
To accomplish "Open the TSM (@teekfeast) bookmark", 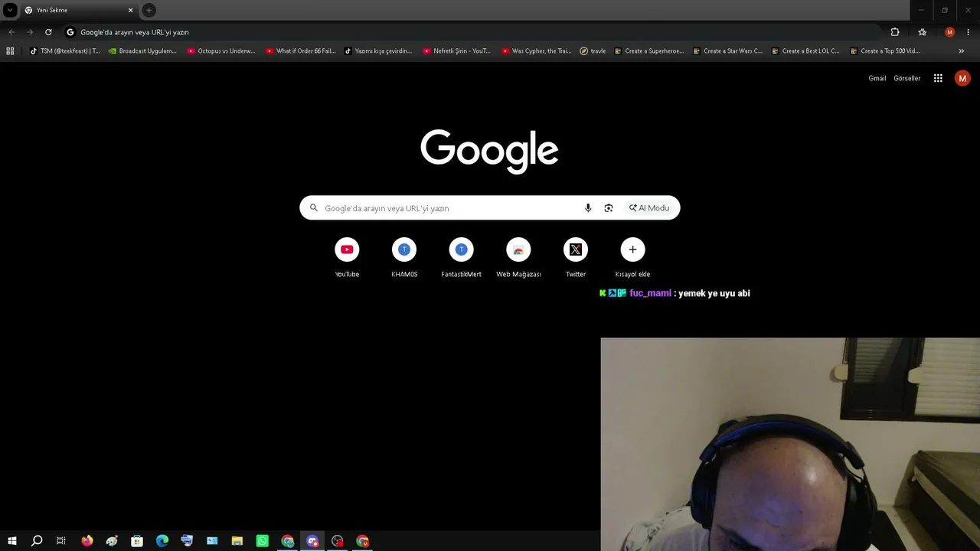I will [64, 51].
